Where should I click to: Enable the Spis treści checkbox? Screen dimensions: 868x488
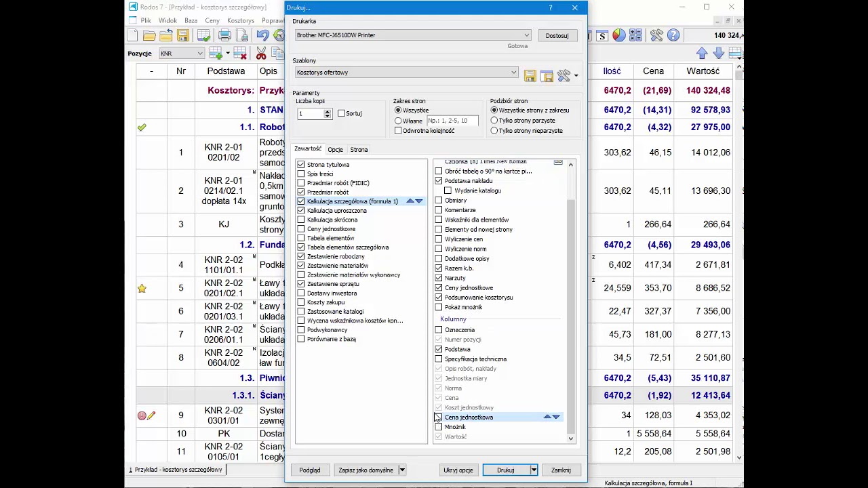[301, 174]
